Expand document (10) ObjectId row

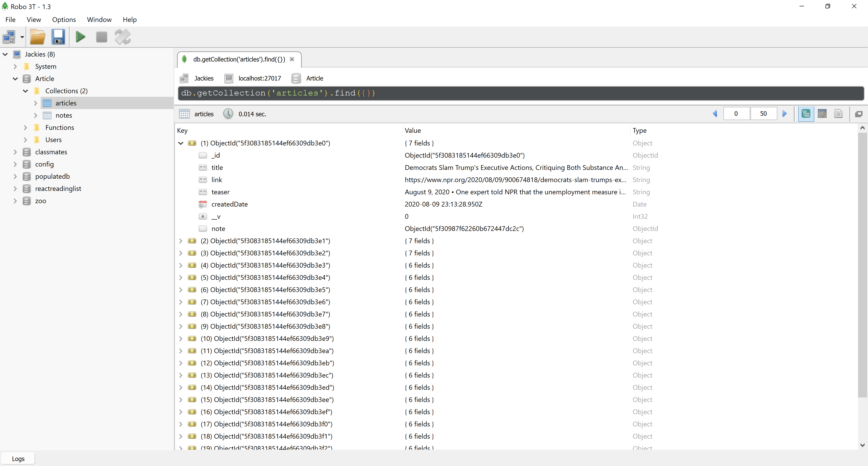(x=181, y=339)
